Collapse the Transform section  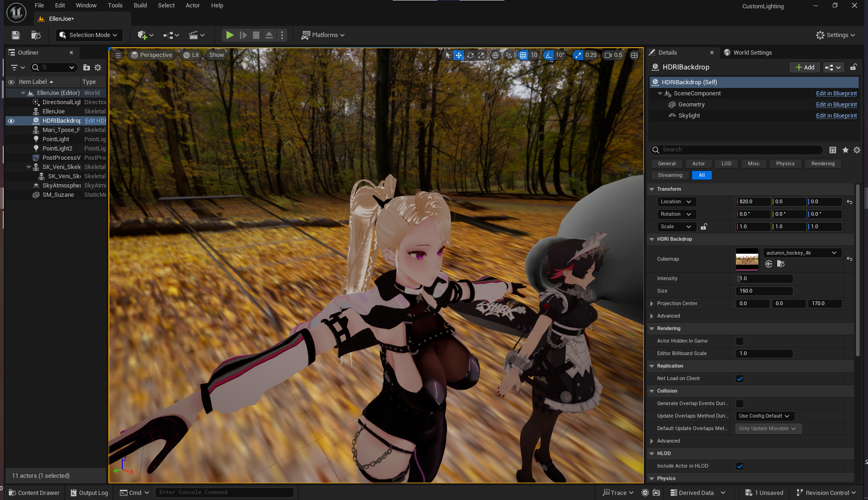click(652, 189)
